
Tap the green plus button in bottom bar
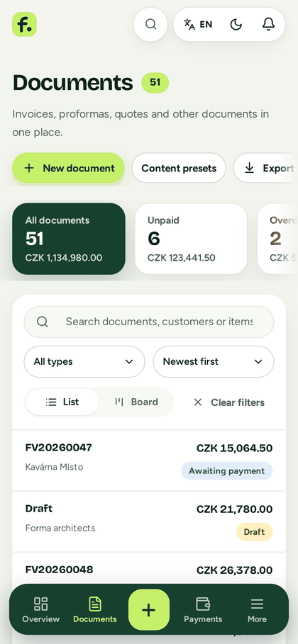149,610
